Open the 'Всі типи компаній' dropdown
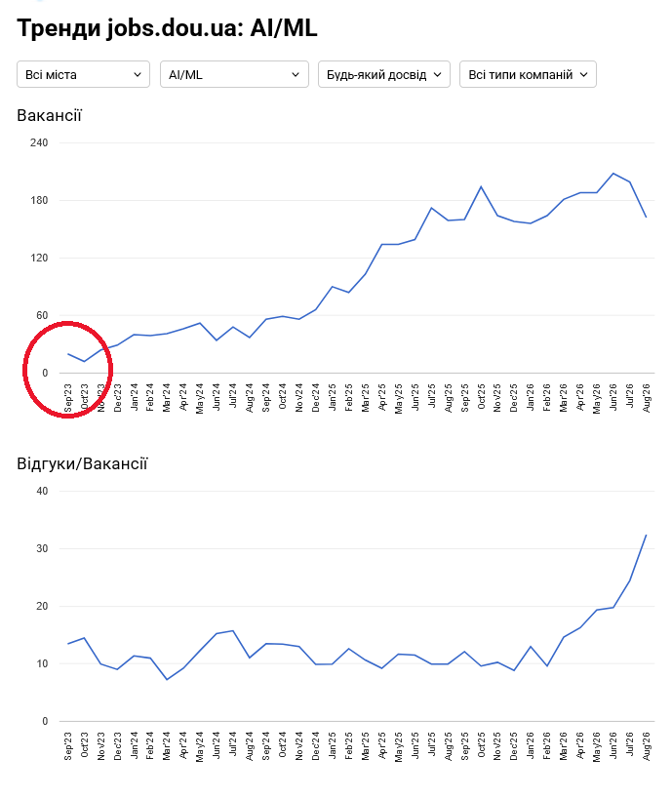The height and width of the screenshot is (799, 672). (x=528, y=74)
